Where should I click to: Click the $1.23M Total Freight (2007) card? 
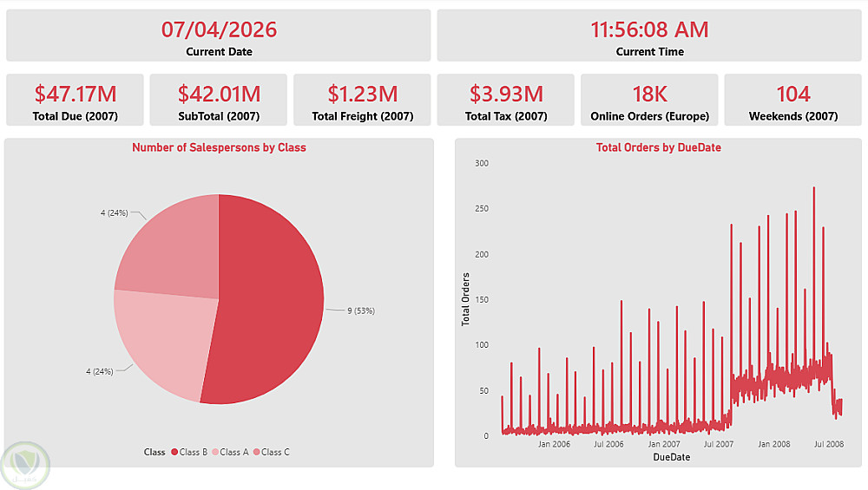pos(362,100)
